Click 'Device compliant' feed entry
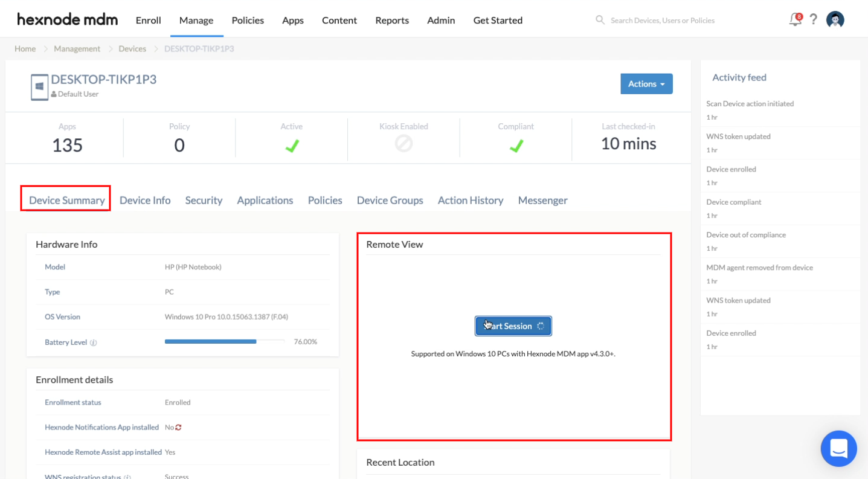868x479 pixels. coord(734,202)
